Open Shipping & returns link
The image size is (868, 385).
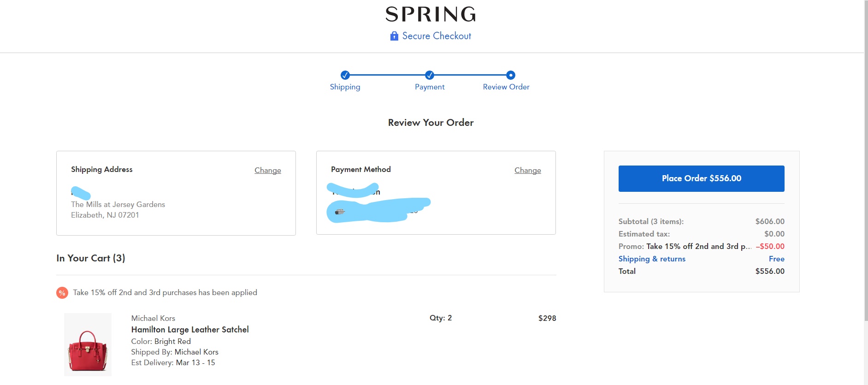pyautogui.click(x=652, y=259)
